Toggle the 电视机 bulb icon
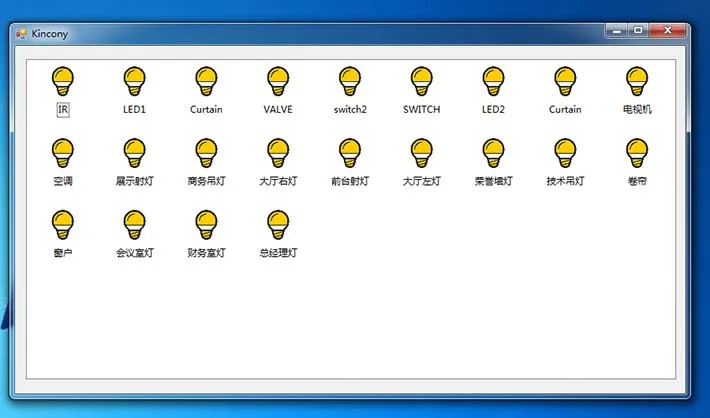The height and width of the screenshot is (418, 710). tap(637, 81)
